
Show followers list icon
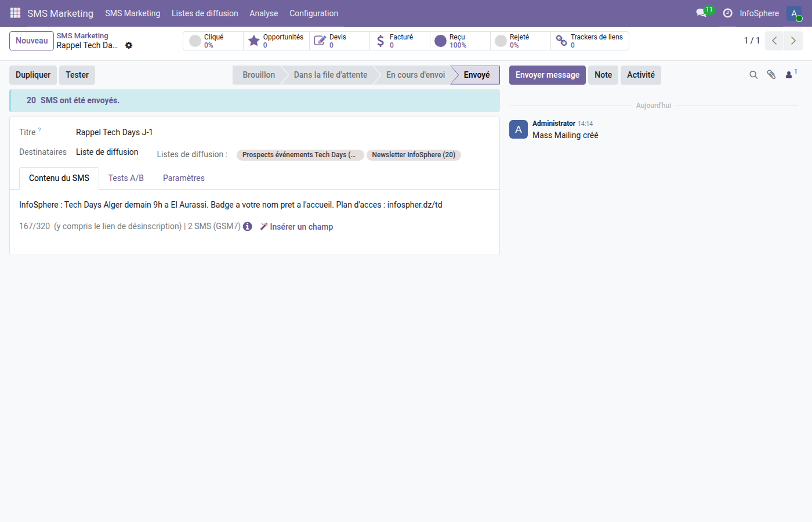coord(790,75)
